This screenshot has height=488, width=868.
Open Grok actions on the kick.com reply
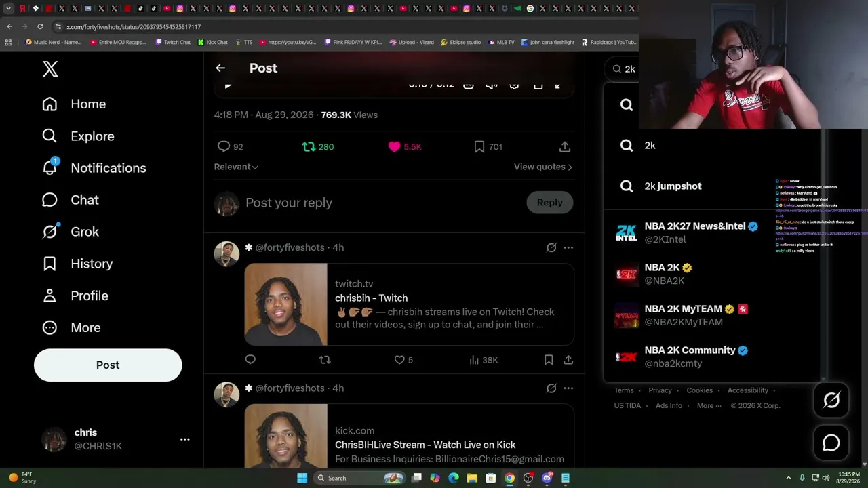(x=551, y=388)
